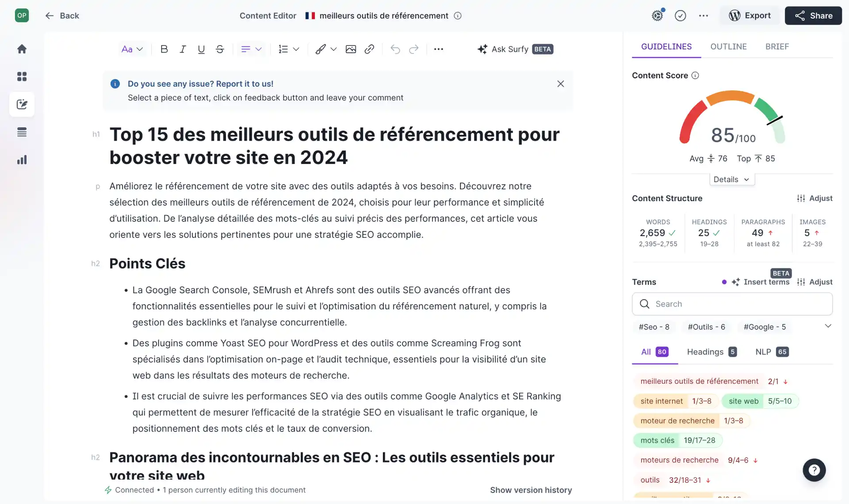Export the document to WordPress
849x504 pixels.
point(750,15)
